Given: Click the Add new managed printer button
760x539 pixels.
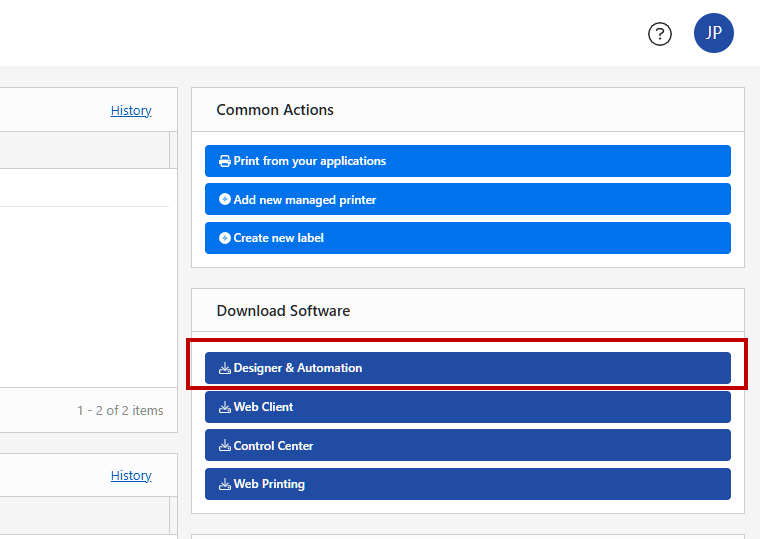Looking at the screenshot, I should [468, 199].
